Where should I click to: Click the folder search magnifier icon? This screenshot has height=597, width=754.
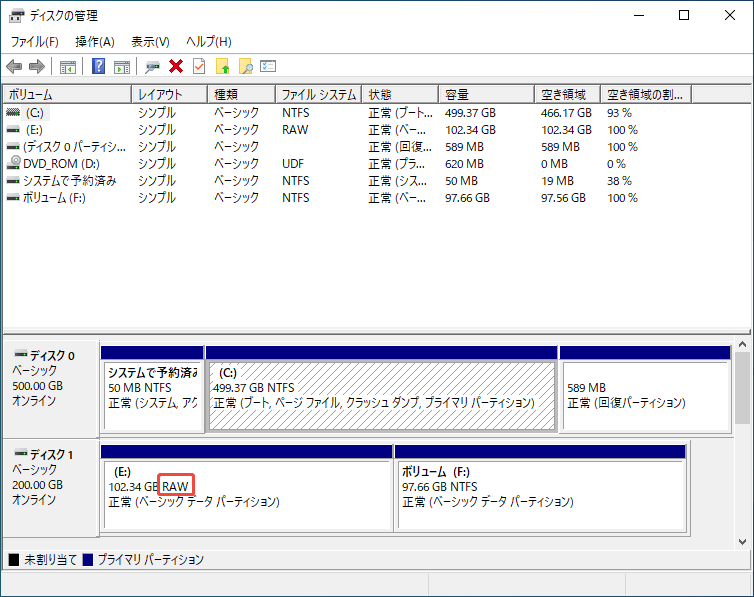point(245,66)
